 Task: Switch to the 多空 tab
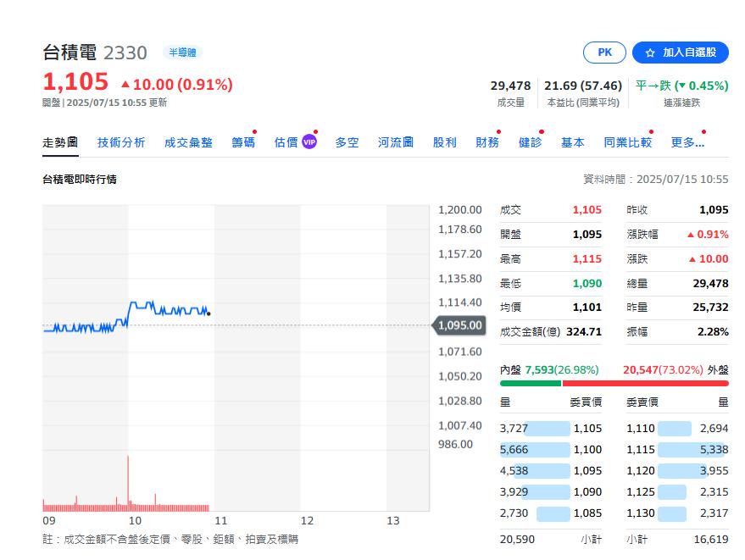coord(347,142)
